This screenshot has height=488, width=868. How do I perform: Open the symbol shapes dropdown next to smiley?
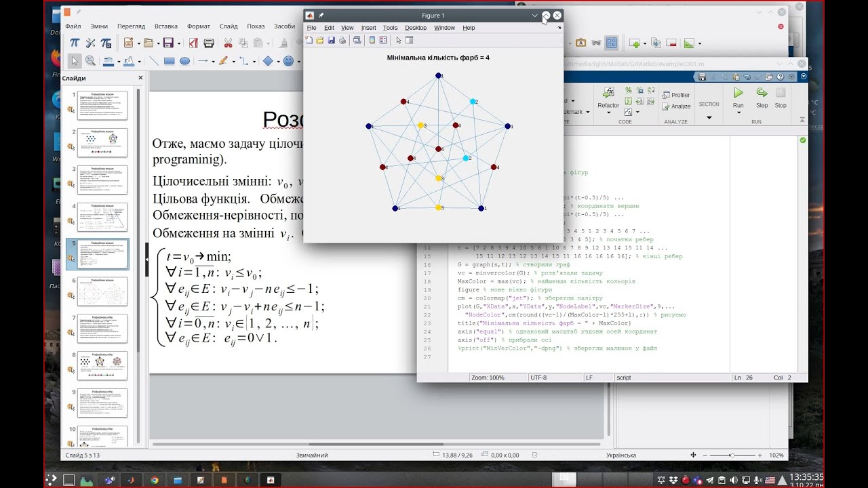(x=298, y=62)
